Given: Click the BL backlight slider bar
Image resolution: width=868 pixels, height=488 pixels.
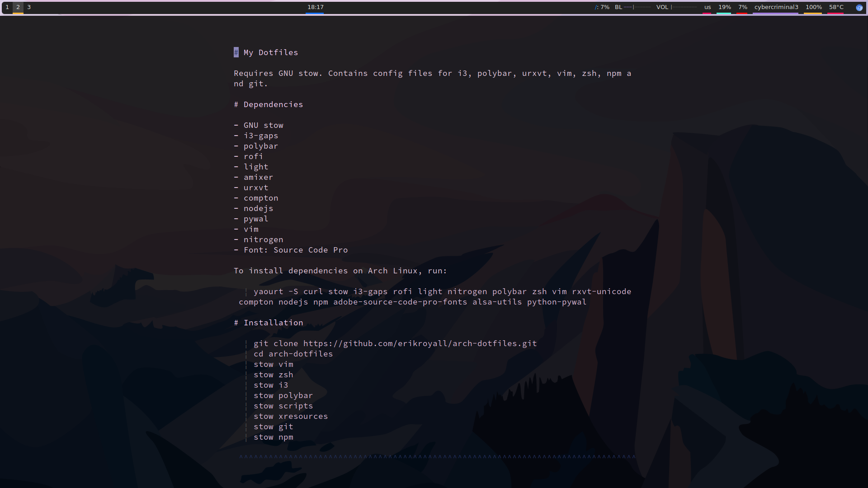Looking at the screenshot, I should point(637,7).
